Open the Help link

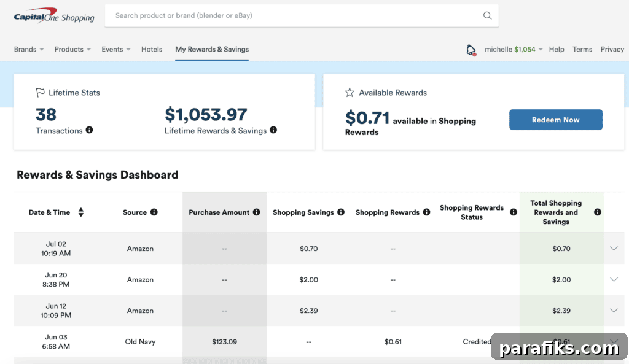[557, 49]
